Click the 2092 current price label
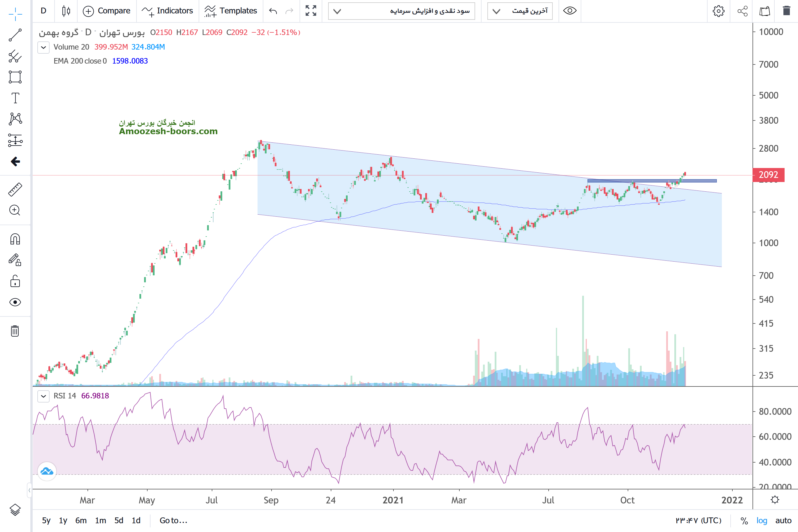The height and width of the screenshot is (532, 798). click(x=768, y=175)
